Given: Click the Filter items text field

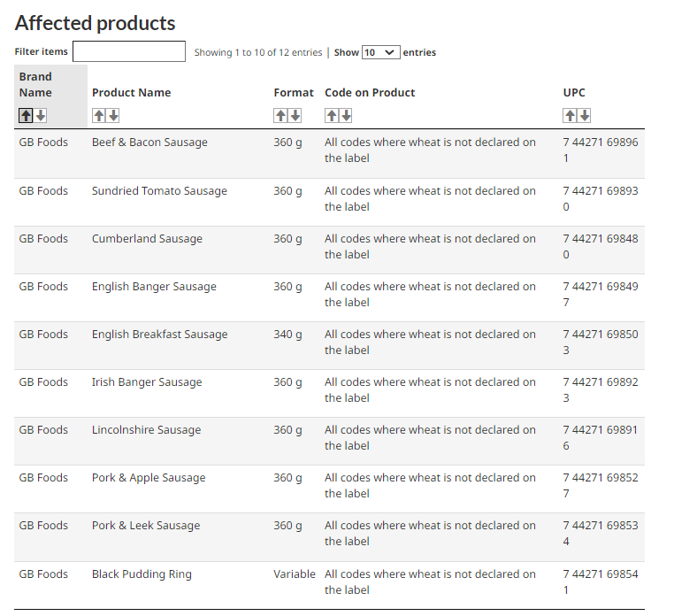Looking at the screenshot, I should 129,51.
